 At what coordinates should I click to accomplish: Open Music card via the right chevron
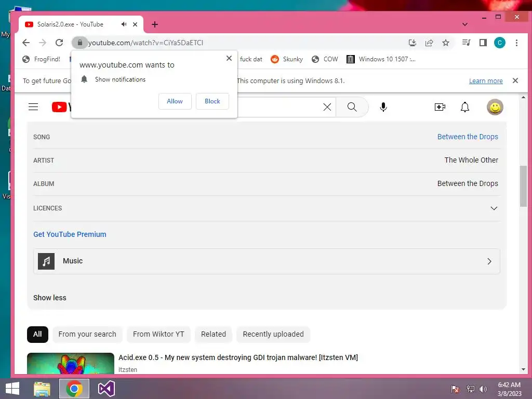coord(489,261)
